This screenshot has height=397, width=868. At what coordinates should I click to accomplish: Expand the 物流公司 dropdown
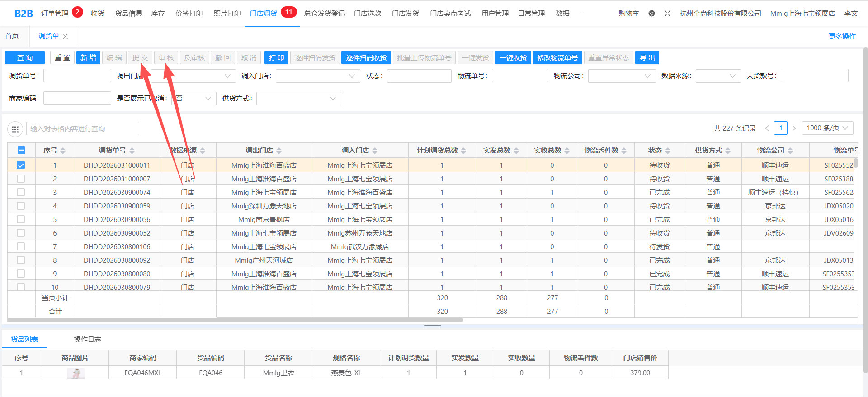click(x=622, y=76)
